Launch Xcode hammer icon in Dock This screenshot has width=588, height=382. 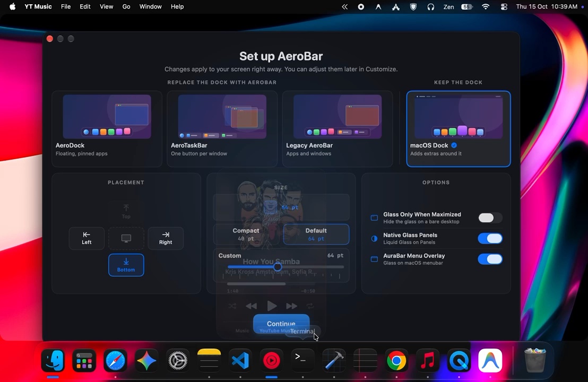coord(334,361)
